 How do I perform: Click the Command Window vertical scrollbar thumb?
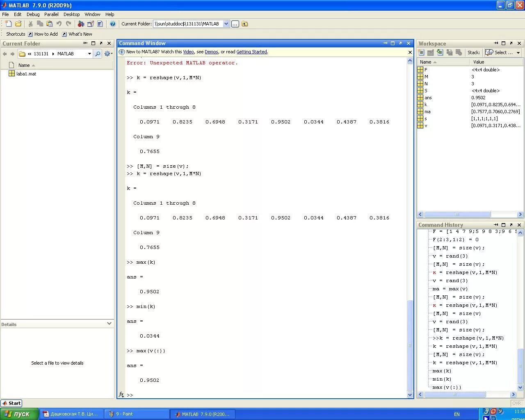click(x=410, y=346)
